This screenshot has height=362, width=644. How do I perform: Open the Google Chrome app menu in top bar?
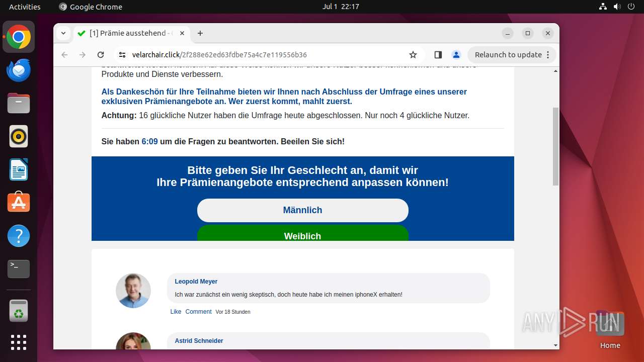(x=91, y=7)
